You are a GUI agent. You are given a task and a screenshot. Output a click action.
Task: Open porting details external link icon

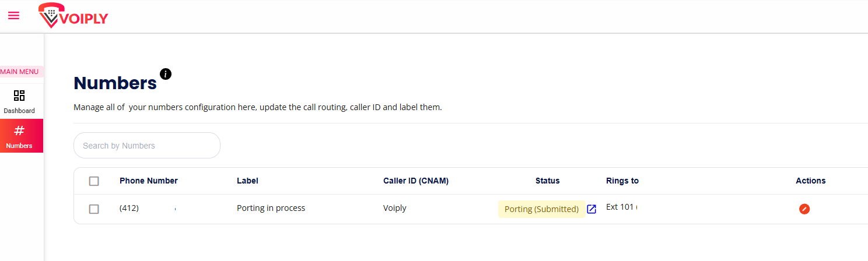point(591,209)
